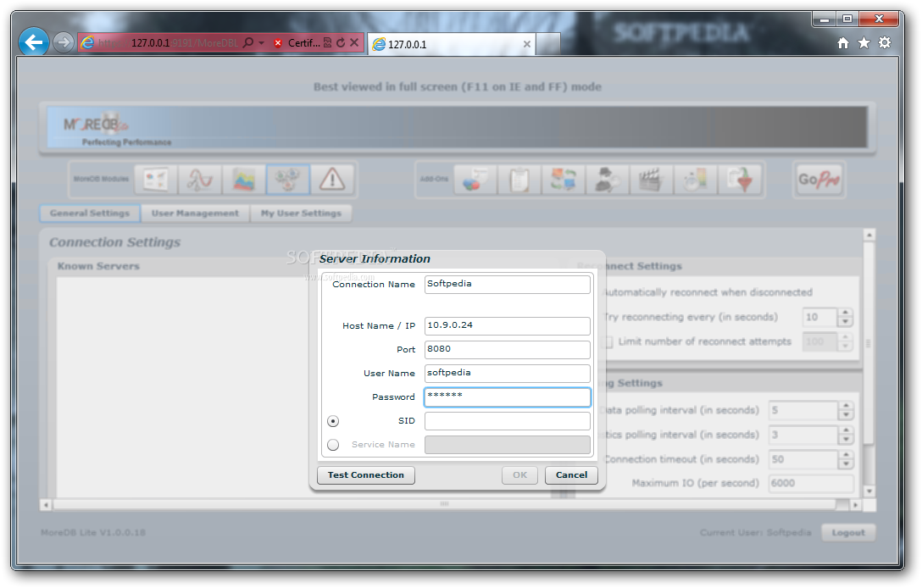Open favorites star icon
The image size is (922, 588).
[x=864, y=43]
